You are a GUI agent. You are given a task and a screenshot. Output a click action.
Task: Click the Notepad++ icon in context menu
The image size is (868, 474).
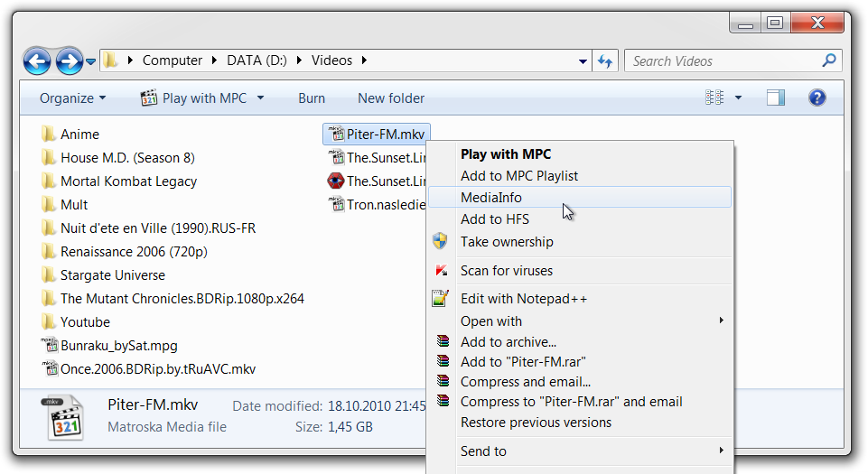(x=440, y=298)
